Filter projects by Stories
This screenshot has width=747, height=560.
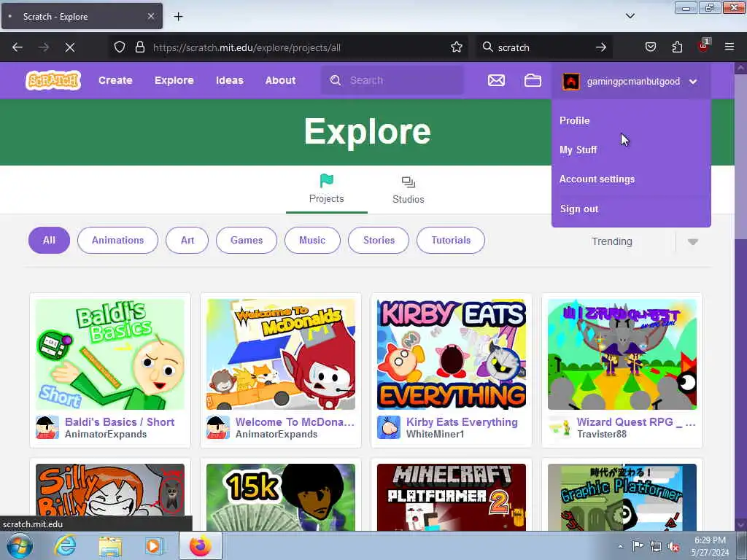[x=379, y=241]
